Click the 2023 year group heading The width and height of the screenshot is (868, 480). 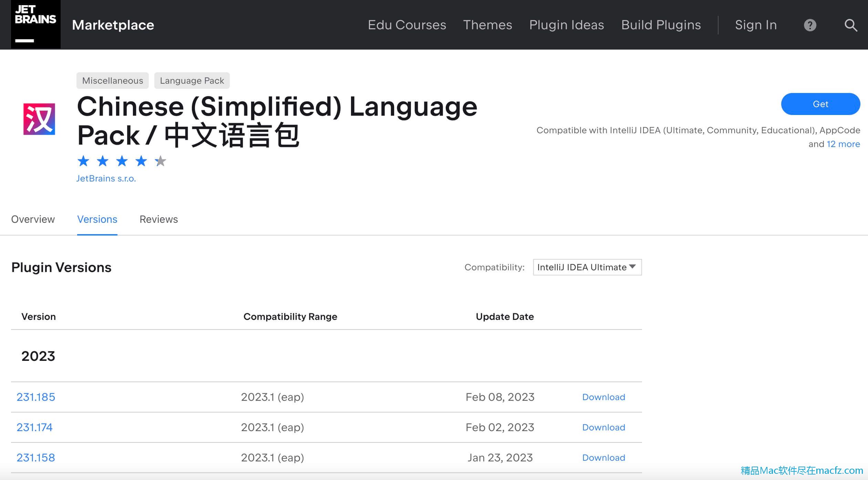click(x=38, y=356)
